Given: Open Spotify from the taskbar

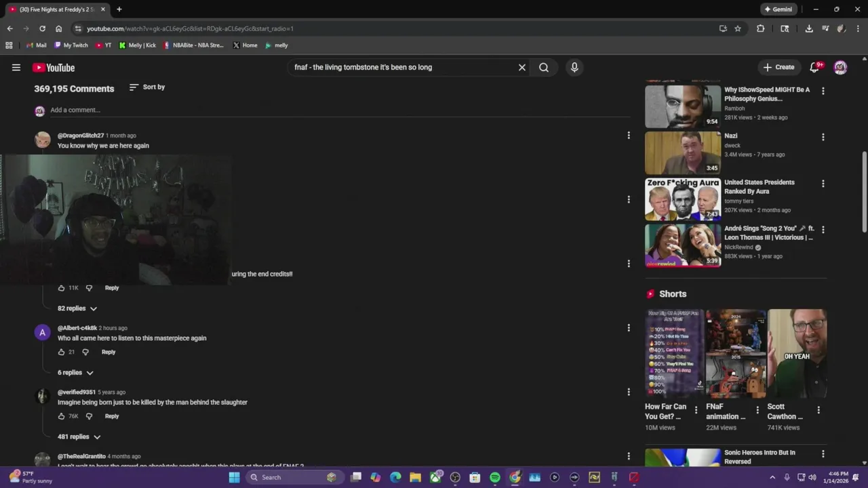Looking at the screenshot, I should pos(495,477).
